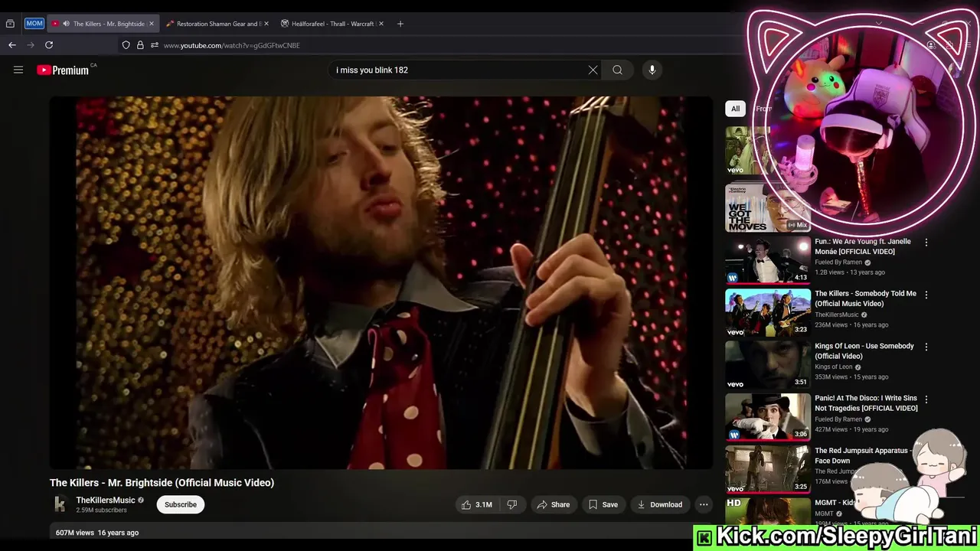
Task: Open the We Got The Moves mix thumbnail
Action: point(767,207)
